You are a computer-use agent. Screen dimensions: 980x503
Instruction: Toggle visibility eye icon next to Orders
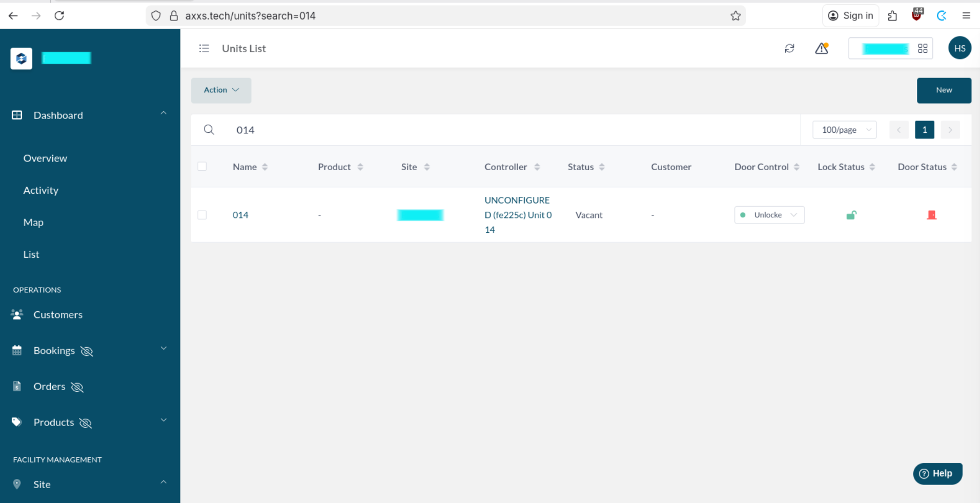[x=77, y=387]
